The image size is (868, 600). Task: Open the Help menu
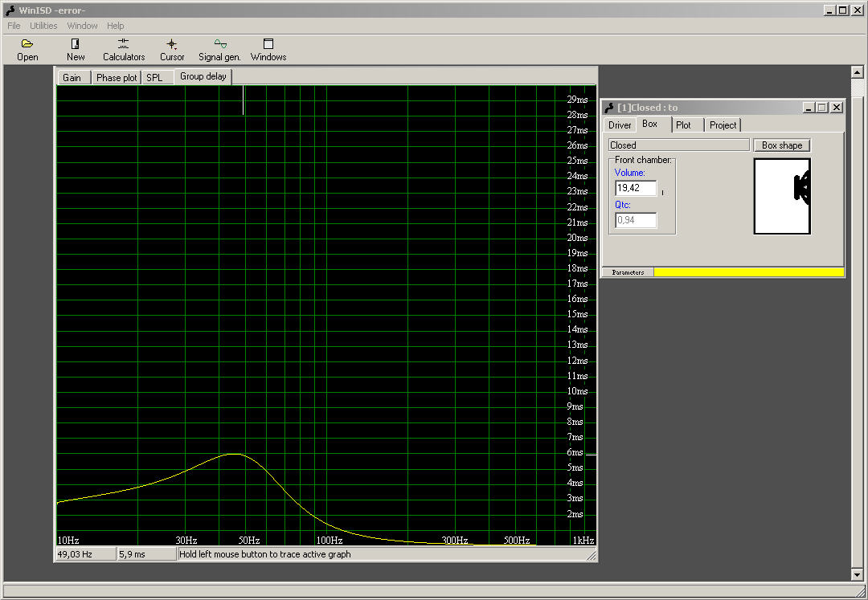tap(116, 26)
